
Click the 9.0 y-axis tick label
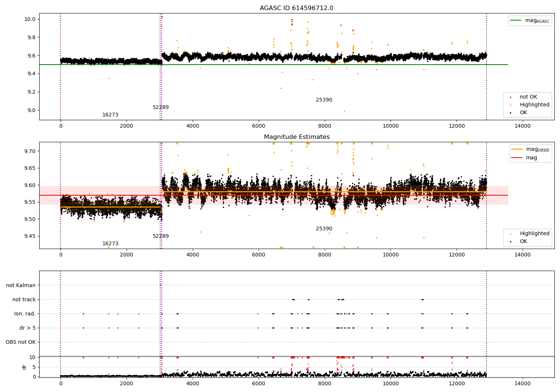coord(32,111)
